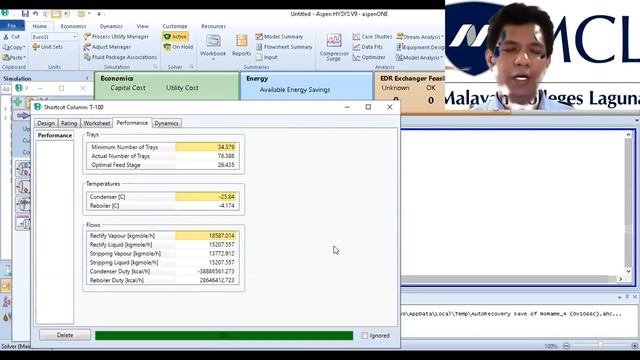
Task: Open Fluid Package Associations
Action: pos(120,58)
